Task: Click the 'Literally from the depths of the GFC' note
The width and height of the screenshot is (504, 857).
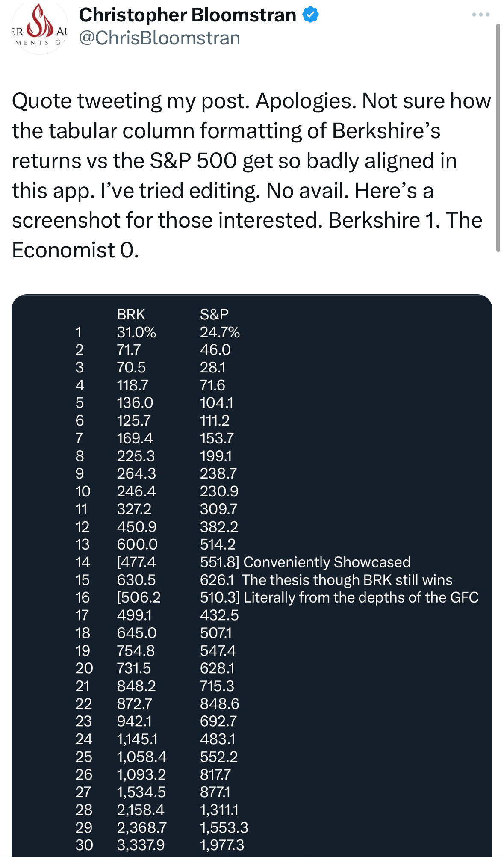Action: click(x=361, y=597)
